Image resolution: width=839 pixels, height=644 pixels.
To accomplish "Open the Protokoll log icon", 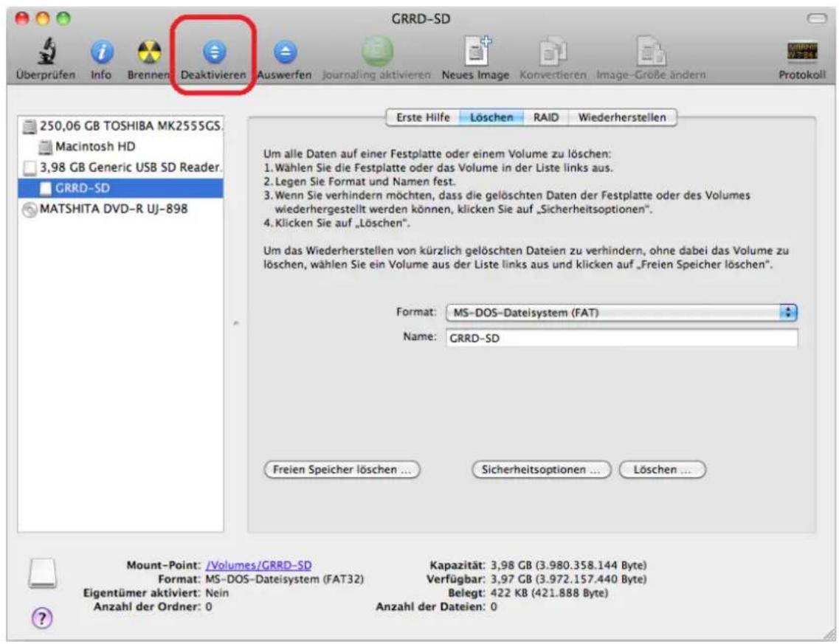I will tap(802, 52).
